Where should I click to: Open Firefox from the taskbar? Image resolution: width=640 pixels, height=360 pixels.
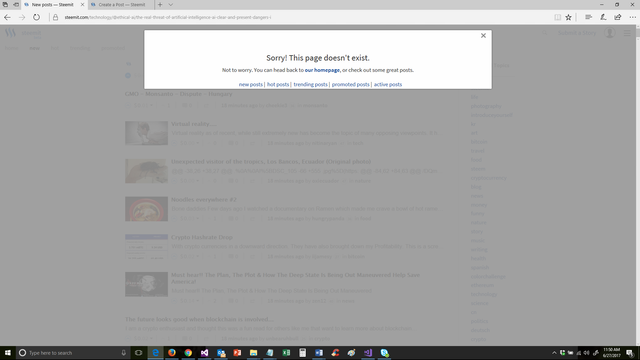[172, 353]
